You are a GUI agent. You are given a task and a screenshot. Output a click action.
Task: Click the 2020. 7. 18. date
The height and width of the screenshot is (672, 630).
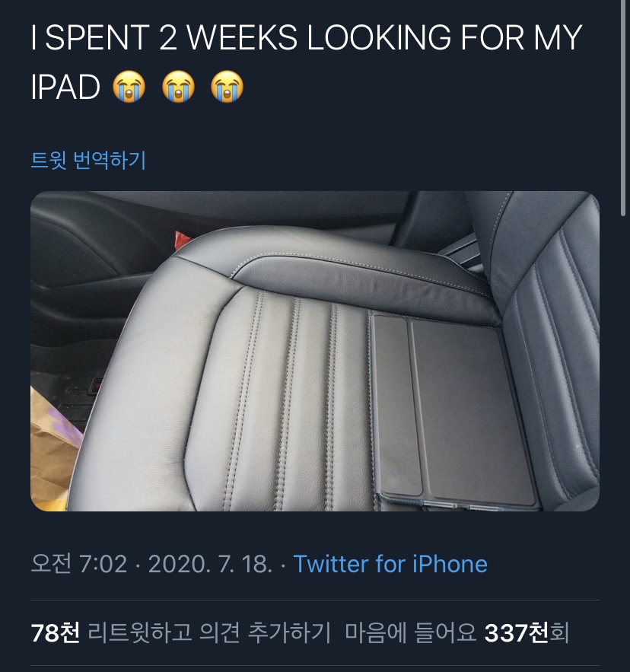pos(210,564)
